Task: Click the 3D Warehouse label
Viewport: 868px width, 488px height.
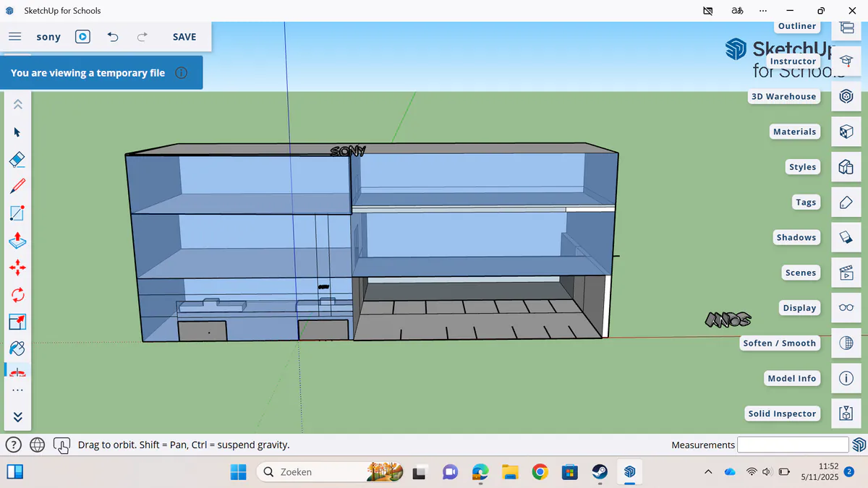Action: tap(784, 96)
